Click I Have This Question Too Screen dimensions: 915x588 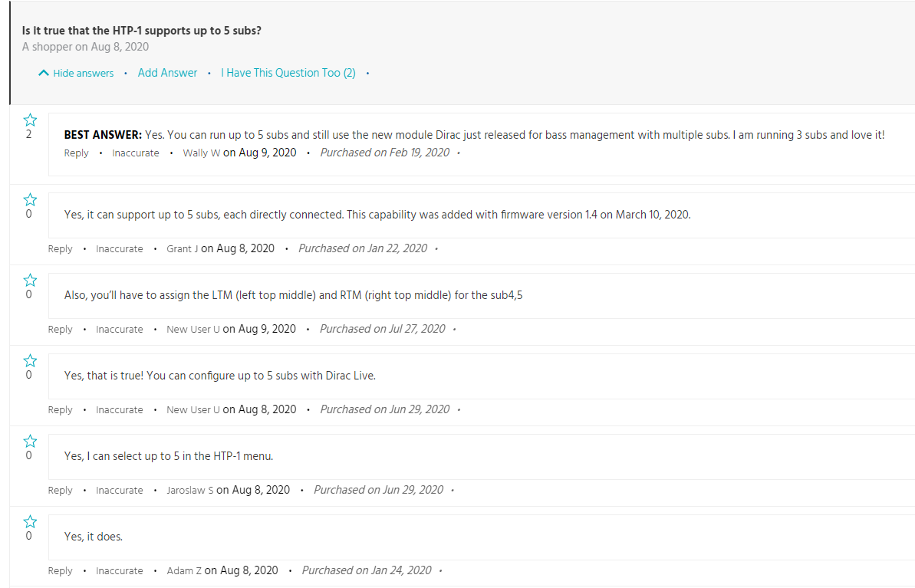coord(288,73)
